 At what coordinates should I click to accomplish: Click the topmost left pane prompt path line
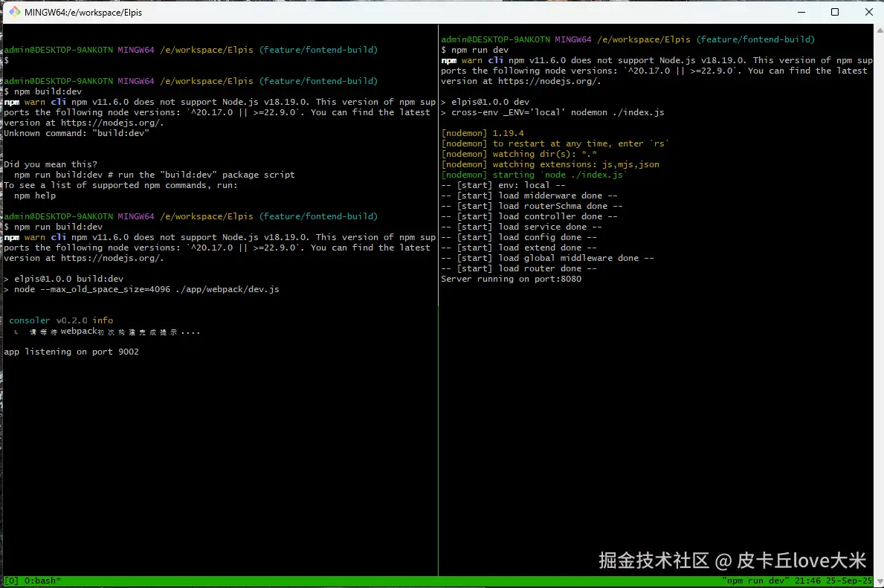coord(191,50)
